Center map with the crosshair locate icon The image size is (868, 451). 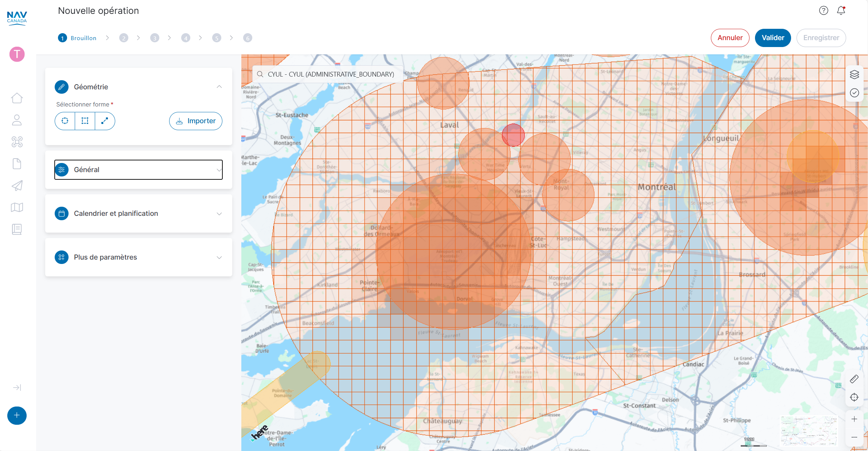coord(854,397)
